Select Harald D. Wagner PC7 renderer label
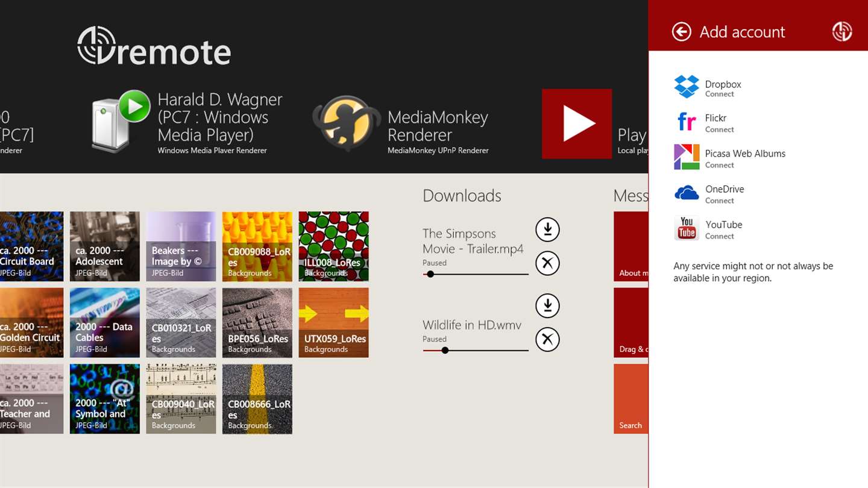The width and height of the screenshot is (868, 488). click(220, 117)
